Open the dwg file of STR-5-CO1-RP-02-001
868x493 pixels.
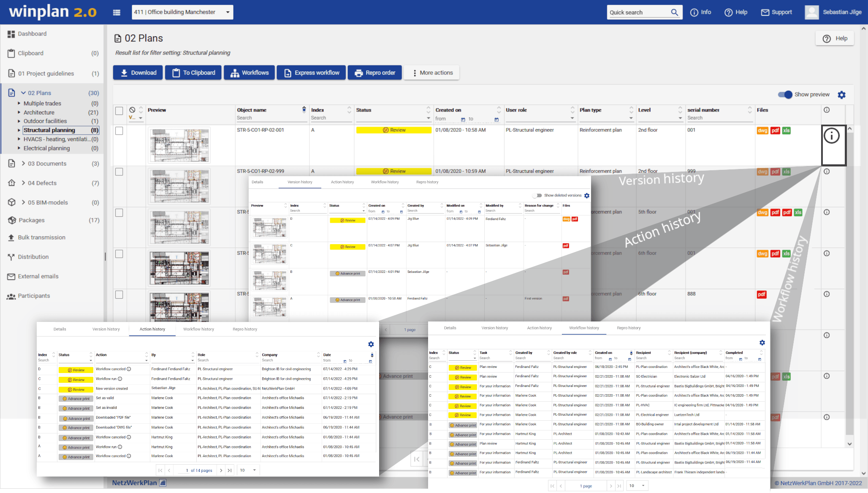pos(762,131)
